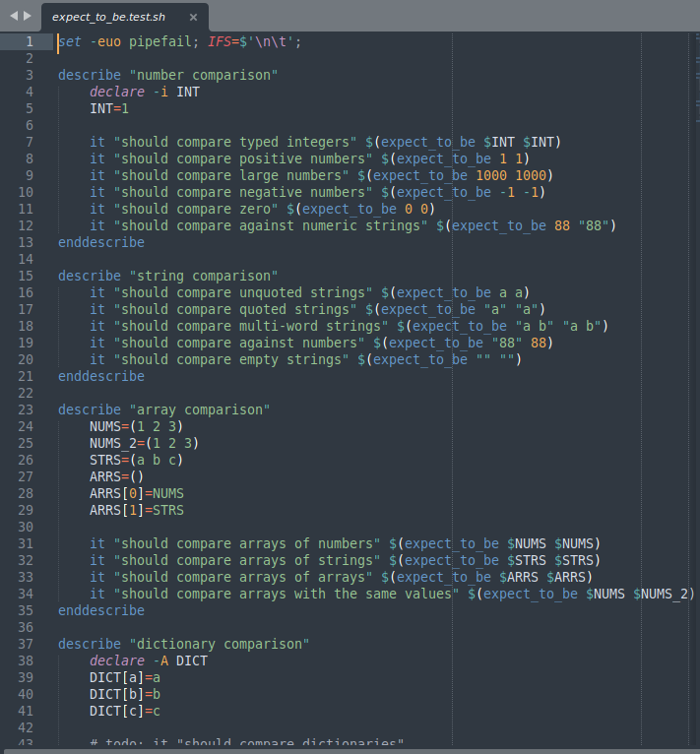Screen dimensions: 700x754
Task: Click "number comparison" string on line 3
Action: tap(204, 75)
